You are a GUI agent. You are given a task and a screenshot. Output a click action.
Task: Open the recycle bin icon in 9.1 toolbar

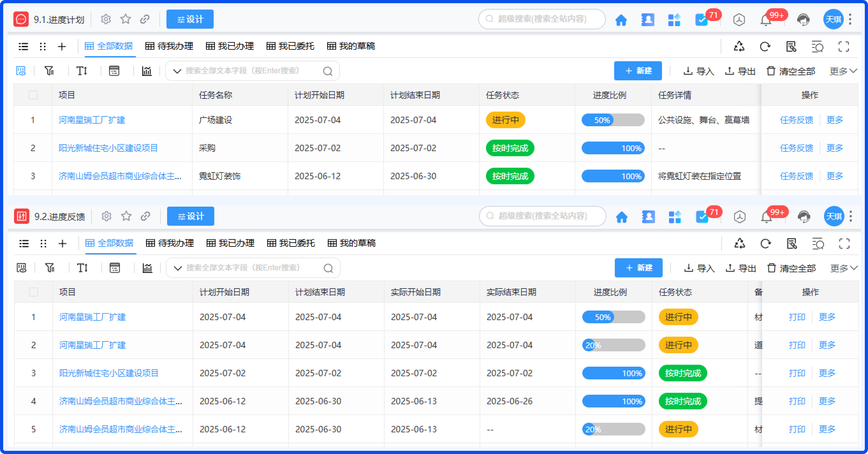pyautogui.click(x=739, y=47)
